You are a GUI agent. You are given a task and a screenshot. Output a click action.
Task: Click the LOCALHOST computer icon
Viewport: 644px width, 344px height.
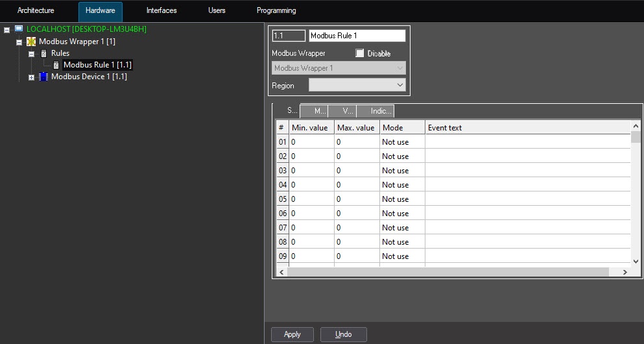[19, 29]
